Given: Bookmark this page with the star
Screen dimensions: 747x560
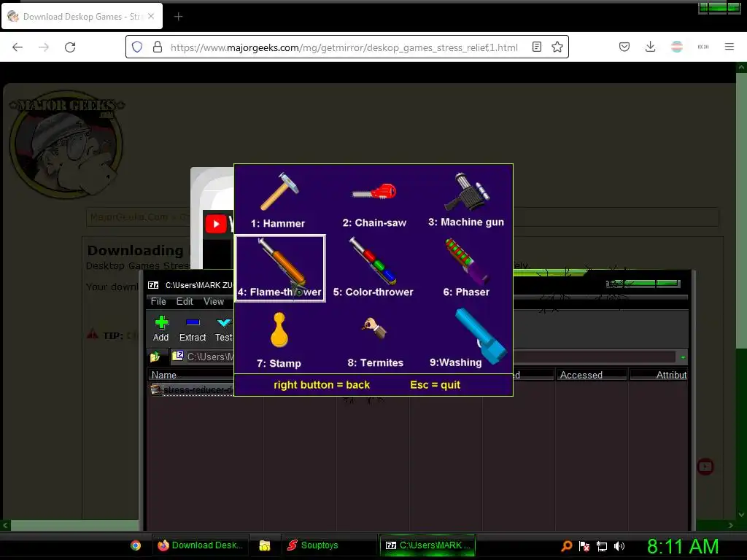Looking at the screenshot, I should tap(557, 47).
